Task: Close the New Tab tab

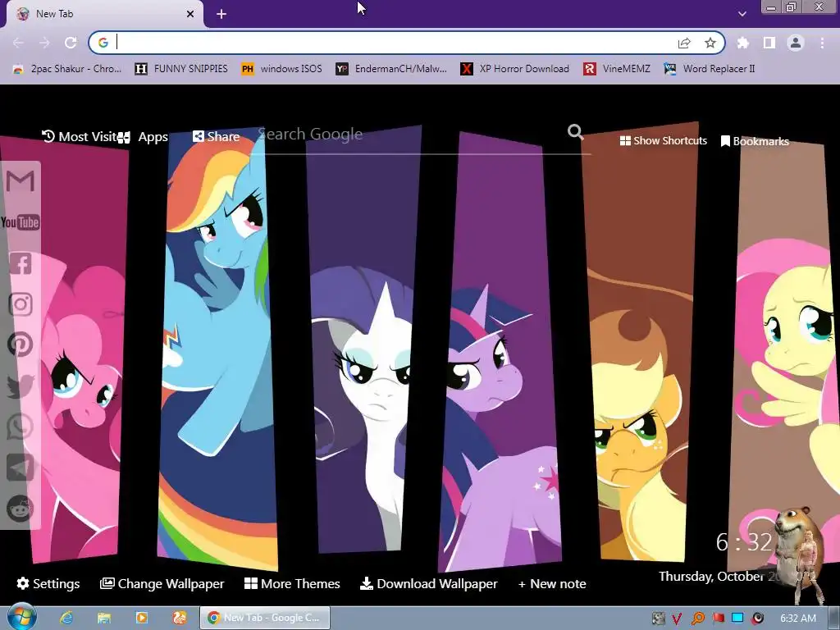Action: pyautogui.click(x=190, y=14)
